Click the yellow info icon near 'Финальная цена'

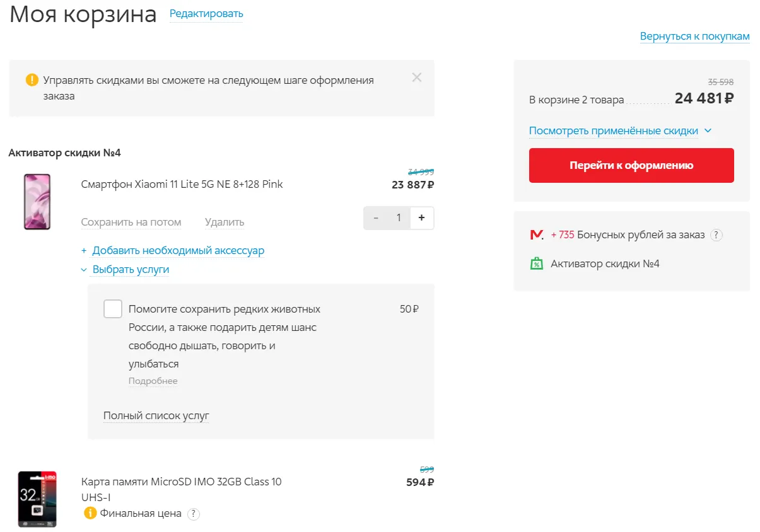point(90,513)
